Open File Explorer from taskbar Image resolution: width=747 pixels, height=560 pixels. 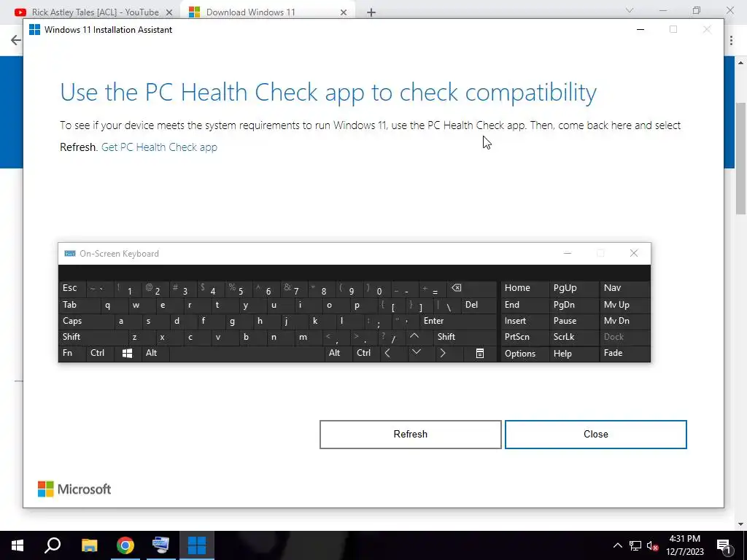point(89,545)
